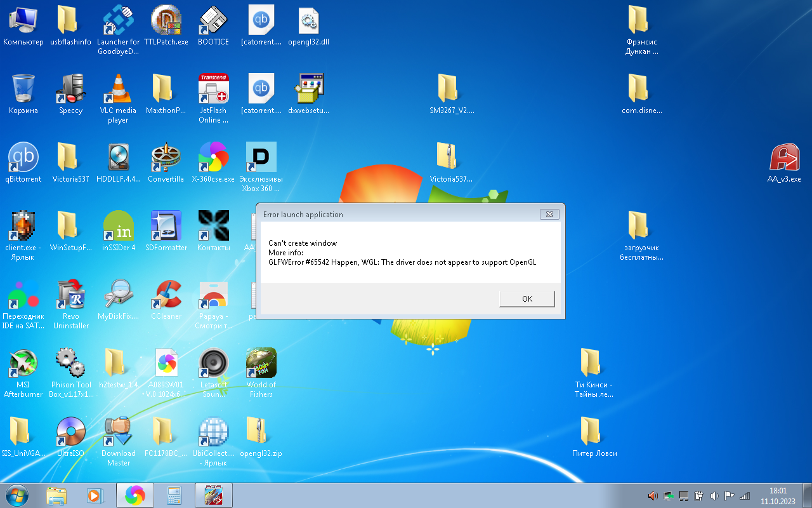The image size is (812, 508).
Task: Select the h2testw_1.4 folder
Action: 118,369
